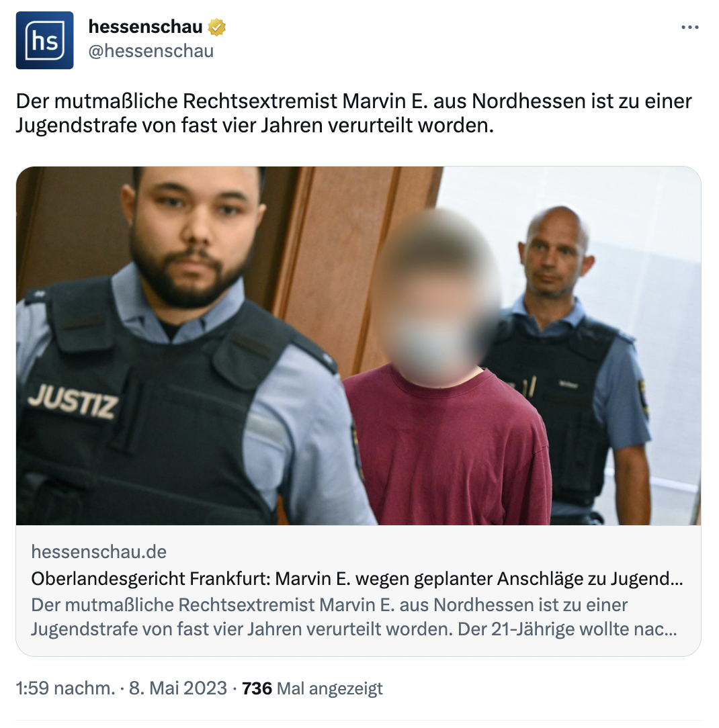Open the Oberlandesgericht Frankfurt article headline
Image resolution: width=719 pixels, height=728 pixels.
(x=357, y=579)
